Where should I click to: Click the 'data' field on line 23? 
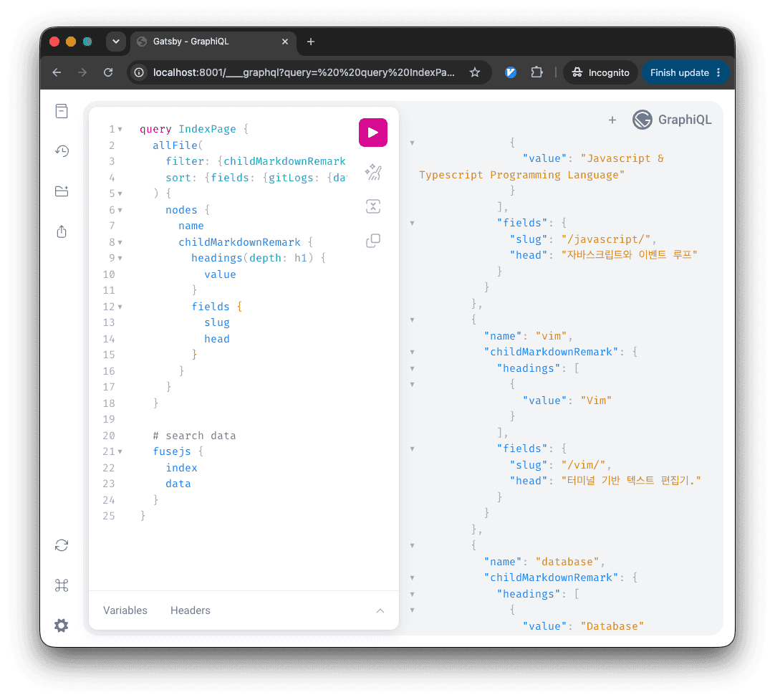pyautogui.click(x=178, y=484)
